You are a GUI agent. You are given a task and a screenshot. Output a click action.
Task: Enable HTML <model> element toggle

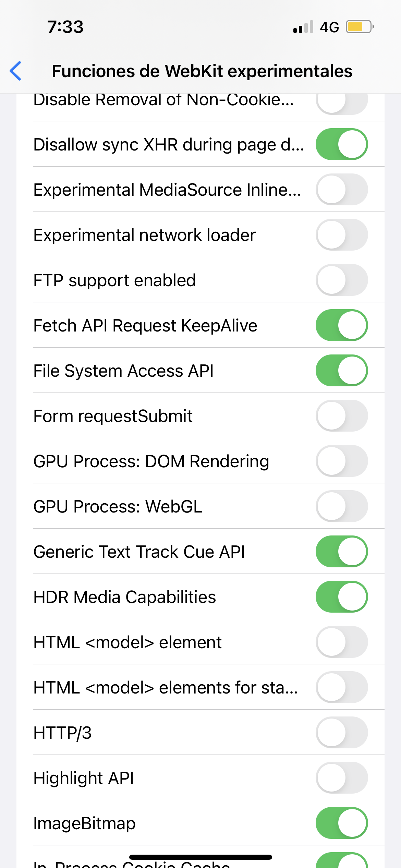[x=341, y=642]
